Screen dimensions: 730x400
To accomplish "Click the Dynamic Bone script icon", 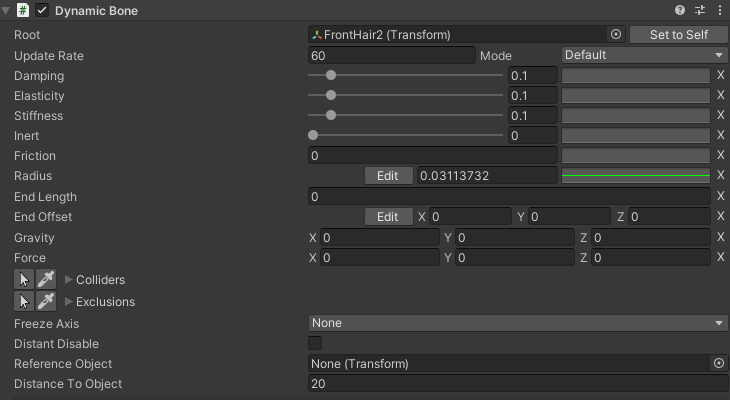I will [23, 10].
